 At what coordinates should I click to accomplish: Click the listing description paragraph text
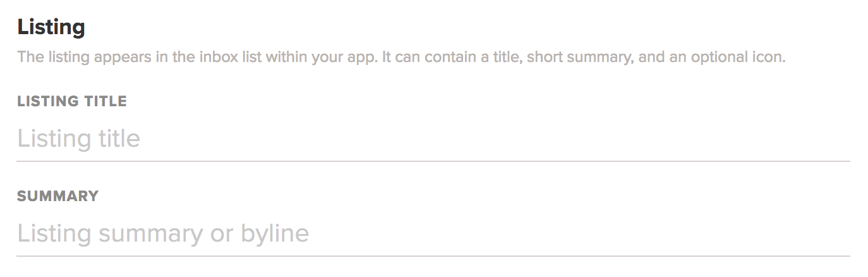tap(401, 58)
